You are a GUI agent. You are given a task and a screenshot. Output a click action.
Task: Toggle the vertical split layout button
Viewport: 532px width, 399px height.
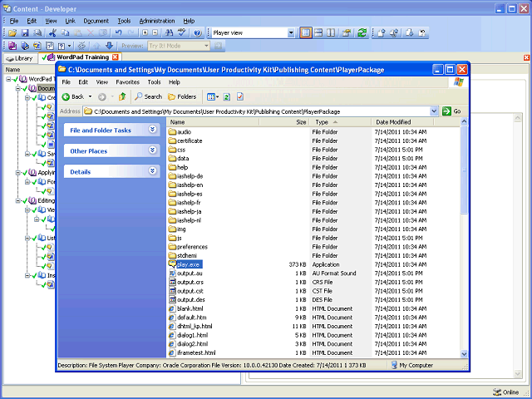[x=331, y=33]
